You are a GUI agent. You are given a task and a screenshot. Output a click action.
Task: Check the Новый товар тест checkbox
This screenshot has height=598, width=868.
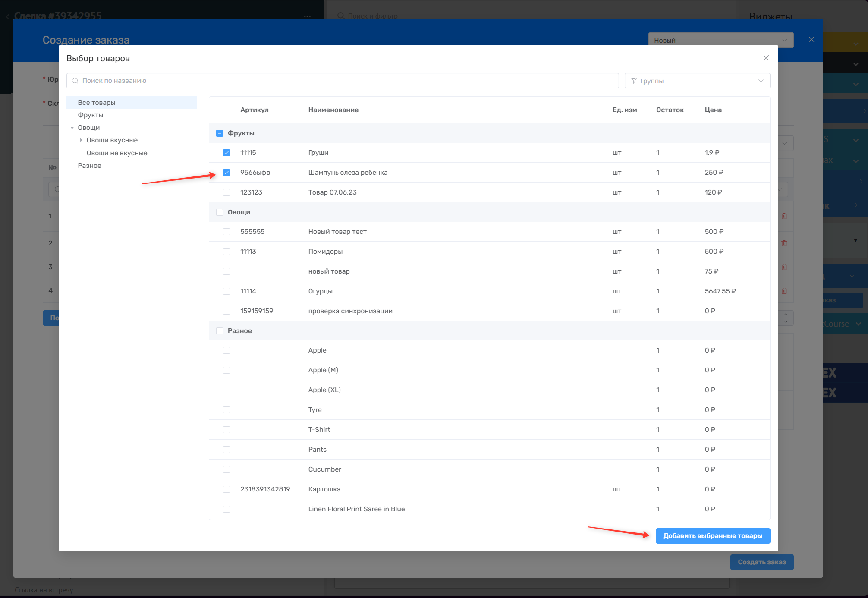pos(226,232)
